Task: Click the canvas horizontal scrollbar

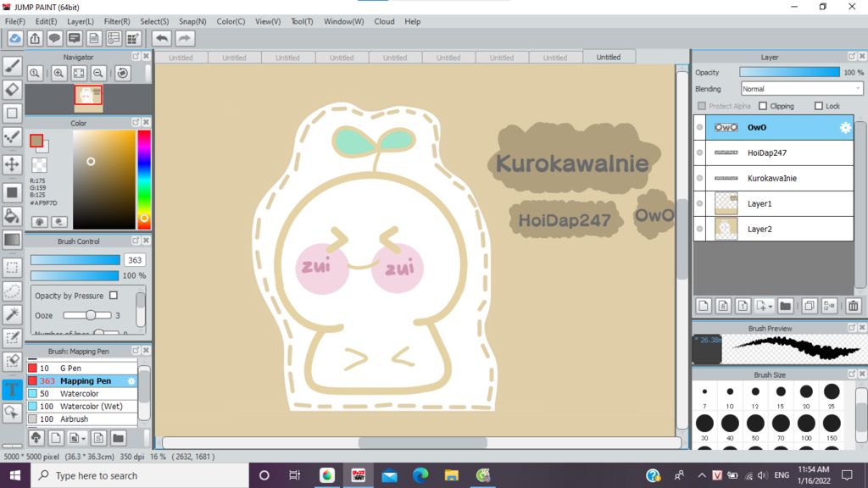Action: coord(422,442)
